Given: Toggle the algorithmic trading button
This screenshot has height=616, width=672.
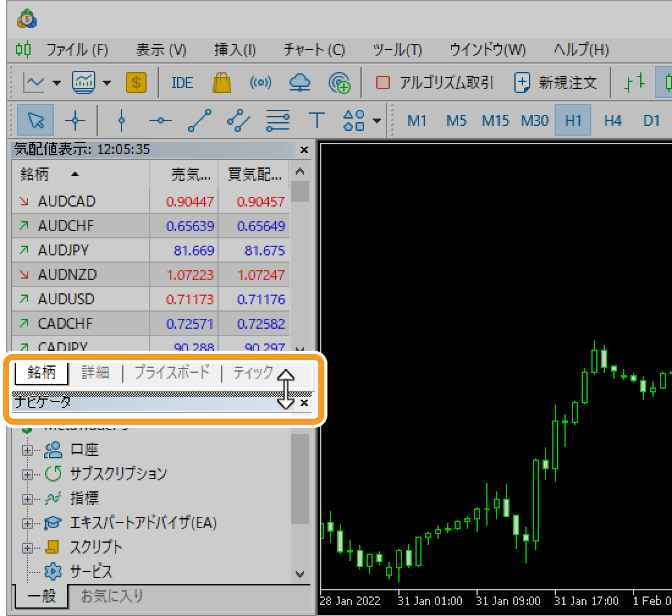Looking at the screenshot, I should tap(434, 82).
